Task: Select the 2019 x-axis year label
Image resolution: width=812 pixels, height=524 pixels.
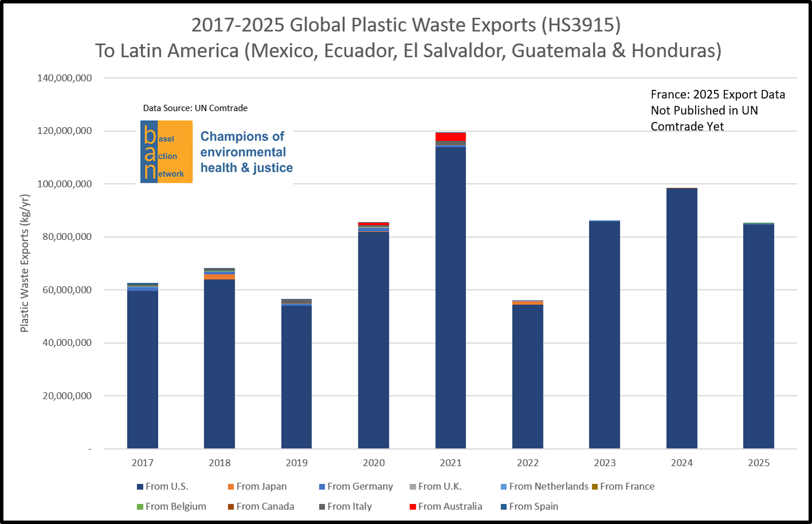Action: coord(297,463)
